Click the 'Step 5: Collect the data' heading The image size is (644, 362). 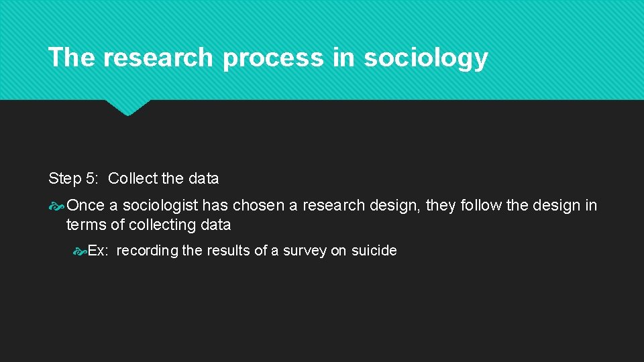(x=133, y=178)
